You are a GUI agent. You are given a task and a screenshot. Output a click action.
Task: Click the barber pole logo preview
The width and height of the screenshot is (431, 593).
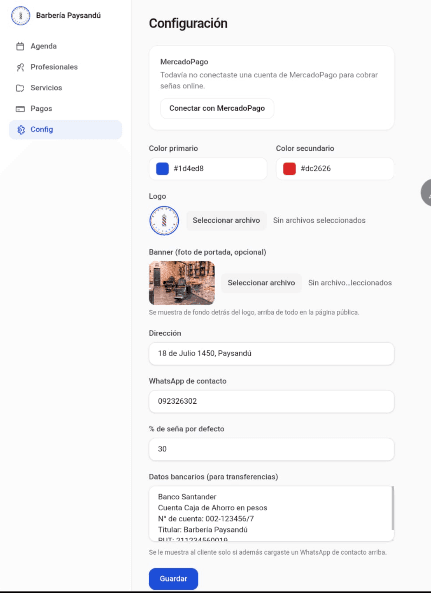[164, 220]
